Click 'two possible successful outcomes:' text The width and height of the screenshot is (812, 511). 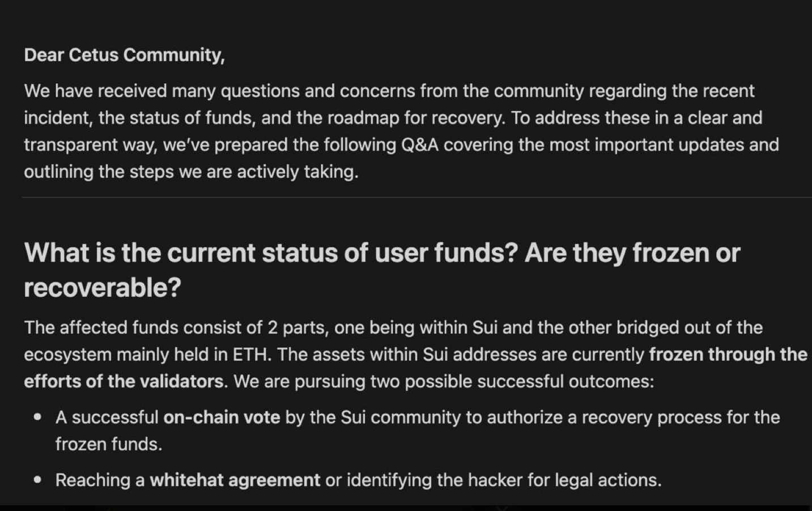click(x=508, y=381)
